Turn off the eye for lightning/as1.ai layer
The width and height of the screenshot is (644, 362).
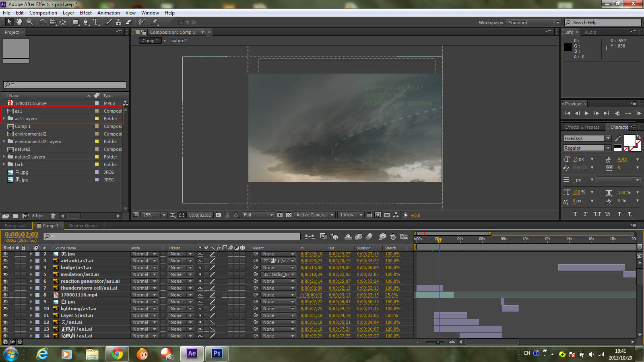point(5,309)
